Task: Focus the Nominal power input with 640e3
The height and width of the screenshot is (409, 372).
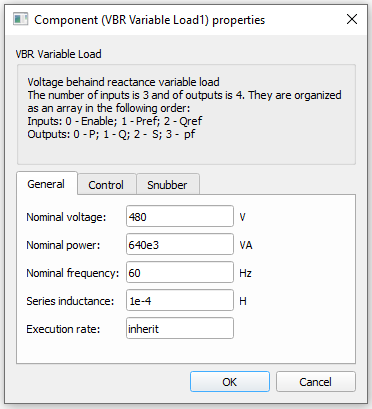Action: [180, 245]
